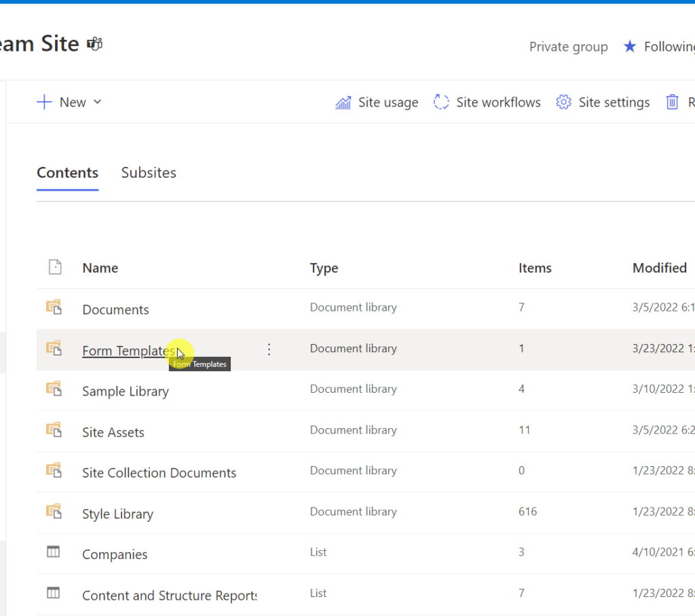Screen dimensions: 695x616
Task: Click the Site workflows text
Action: (499, 102)
